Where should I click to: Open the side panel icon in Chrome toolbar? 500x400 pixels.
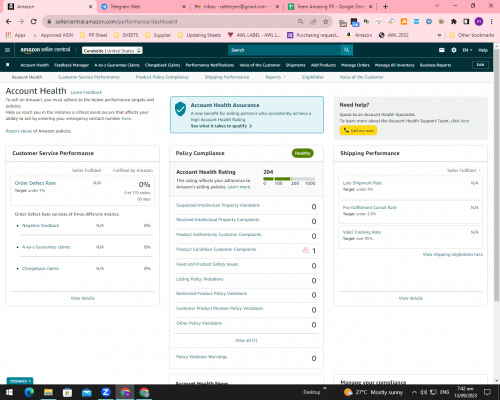(x=466, y=22)
